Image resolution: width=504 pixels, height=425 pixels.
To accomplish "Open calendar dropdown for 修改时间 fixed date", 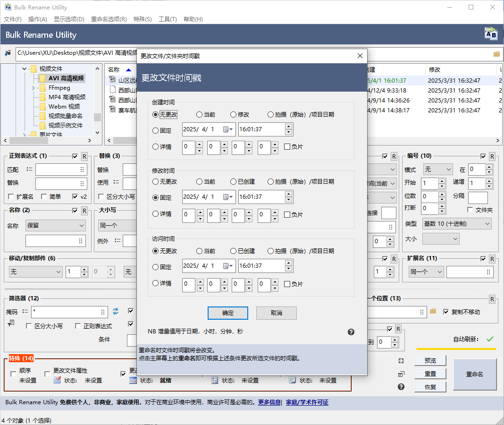I will point(228,197).
